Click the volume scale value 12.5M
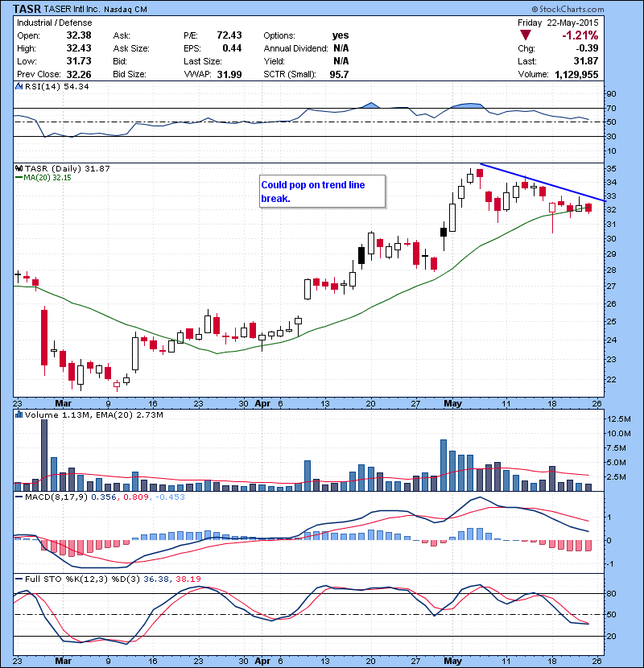The image size is (644, 668). pos(618,419)
